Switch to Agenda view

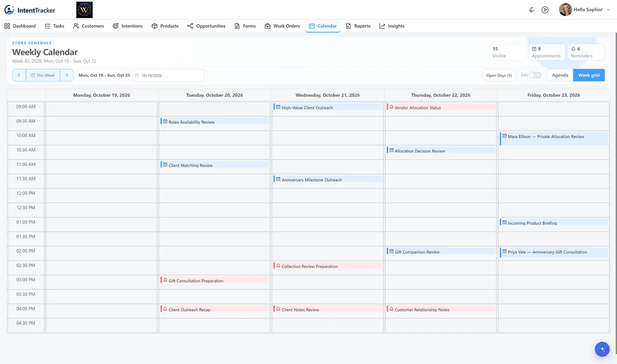(x=560, y=75)
